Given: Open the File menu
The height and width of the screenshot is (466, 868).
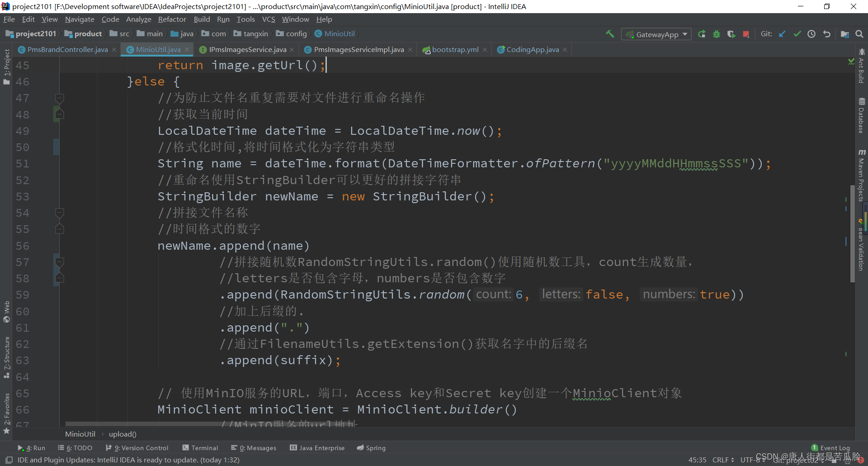Looking at the screenshot, I should pos(9,19).
